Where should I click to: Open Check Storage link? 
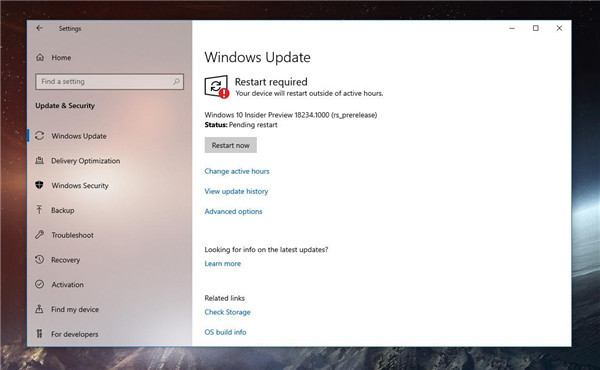(x=227, y=312)
